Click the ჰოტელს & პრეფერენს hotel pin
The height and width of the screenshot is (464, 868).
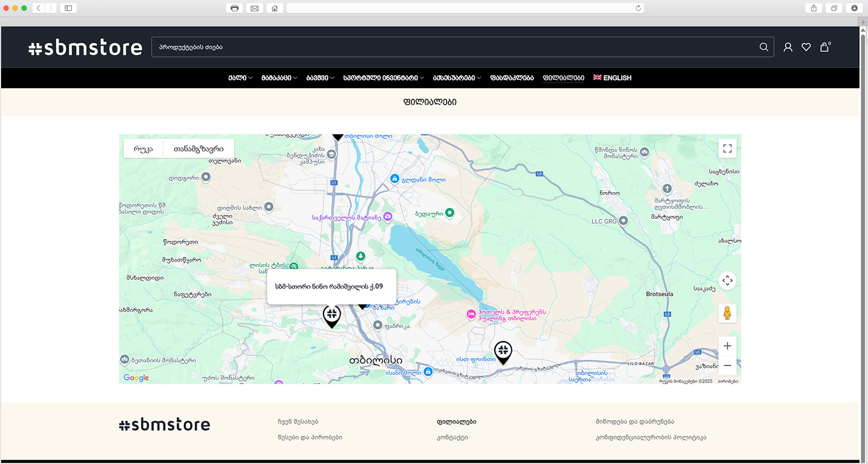pos(471,314)
